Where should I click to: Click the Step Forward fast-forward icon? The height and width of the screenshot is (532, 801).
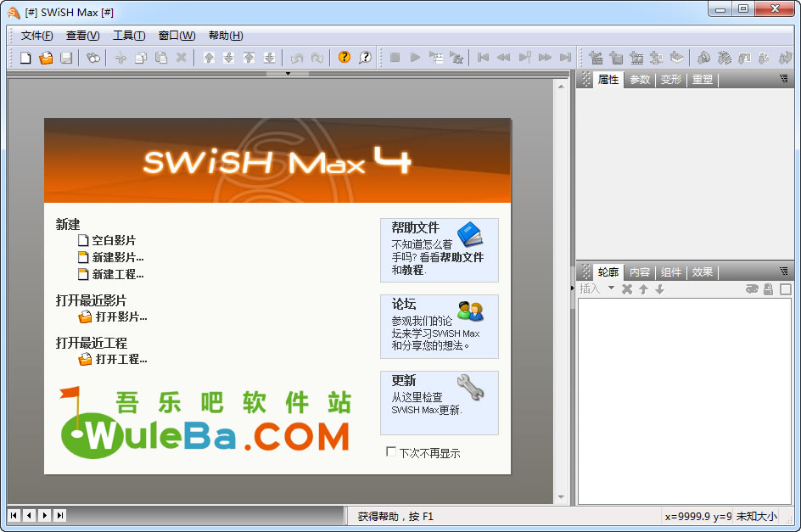click(x=545, y=57)
